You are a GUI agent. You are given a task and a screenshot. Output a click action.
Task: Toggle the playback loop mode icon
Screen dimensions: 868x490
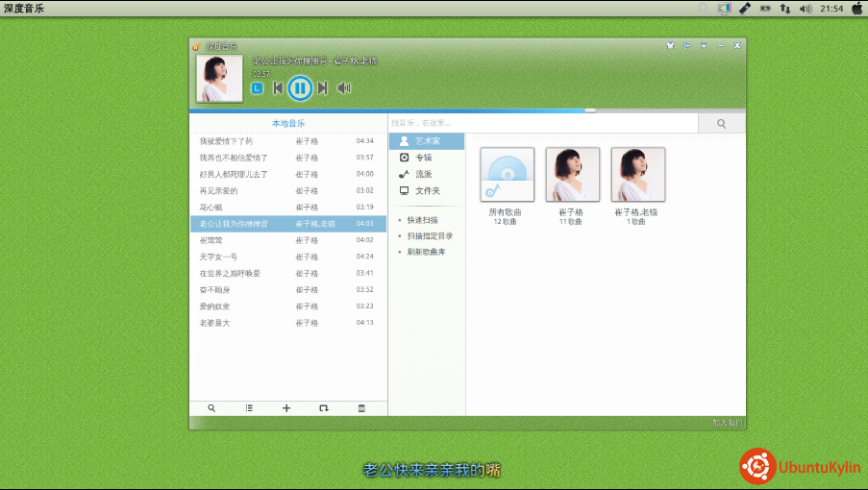(x=324, y=408)
